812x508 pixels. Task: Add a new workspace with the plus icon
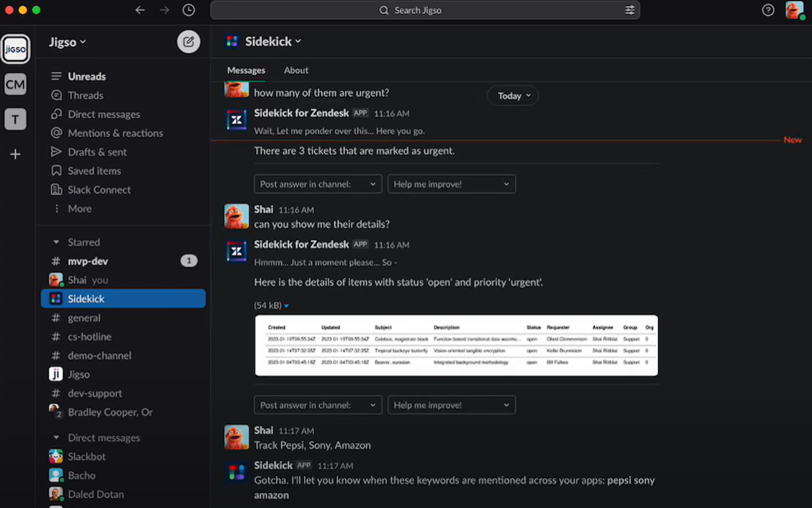[15, 154]
